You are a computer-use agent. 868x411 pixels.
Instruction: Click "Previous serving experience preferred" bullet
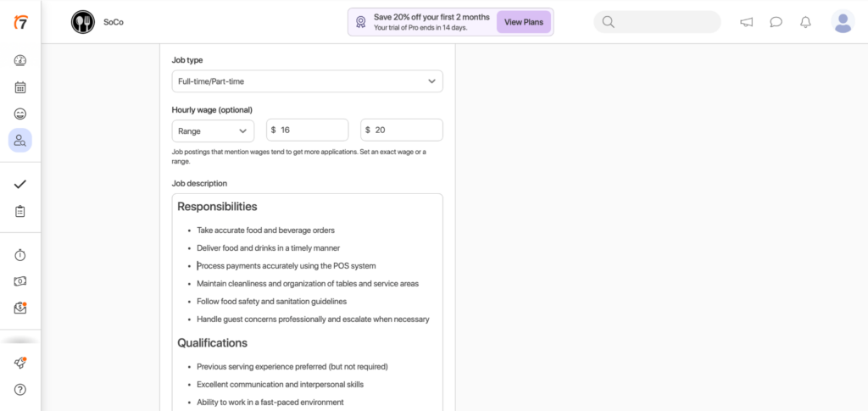tap(292, 367)
